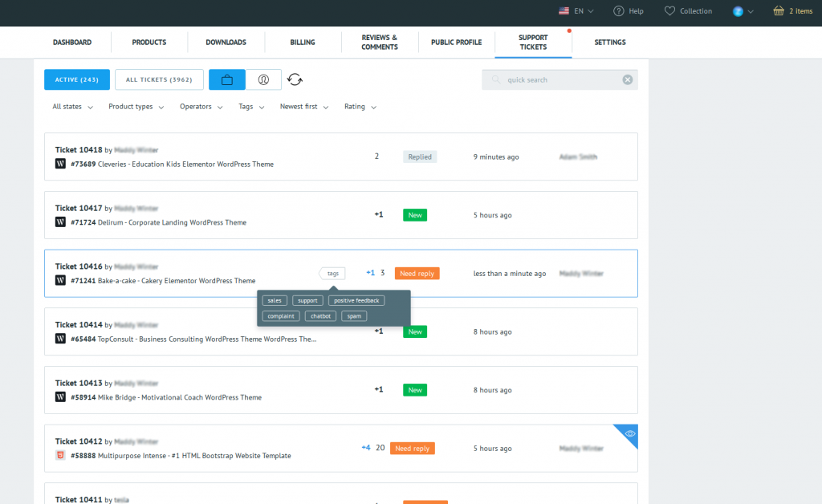Open the Operators filter dropdown
The image size is (822, 504).
click(x=201, y=107)
